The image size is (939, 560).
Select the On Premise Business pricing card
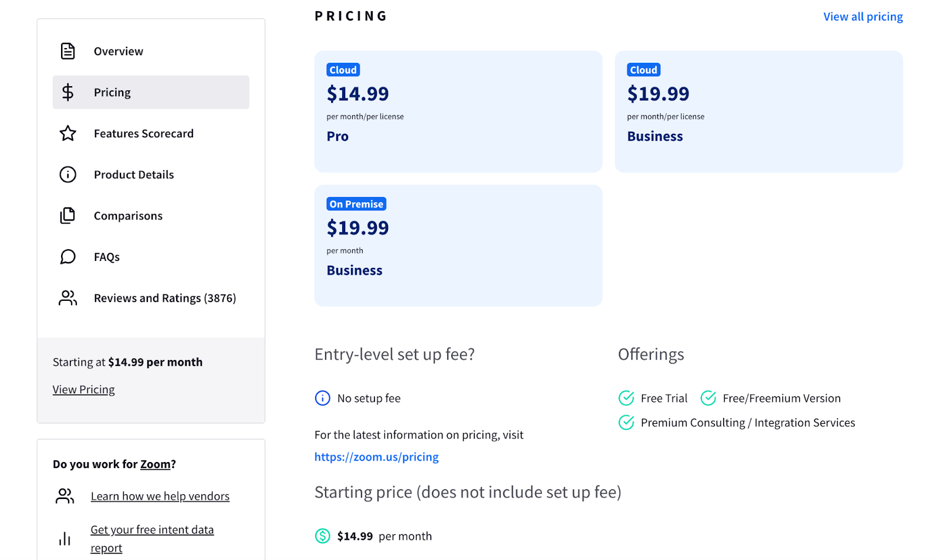(458, 245)
